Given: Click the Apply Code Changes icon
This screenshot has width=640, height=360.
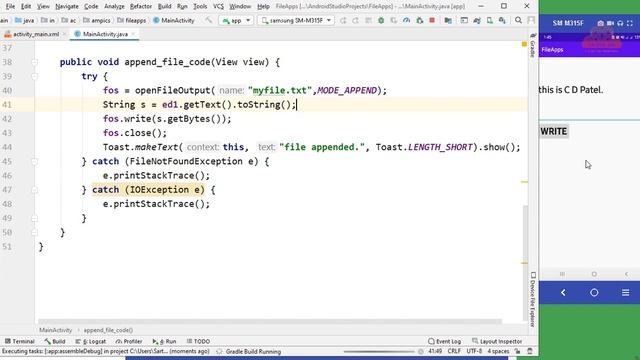Looking at the screenshot, I should (356, 20).
